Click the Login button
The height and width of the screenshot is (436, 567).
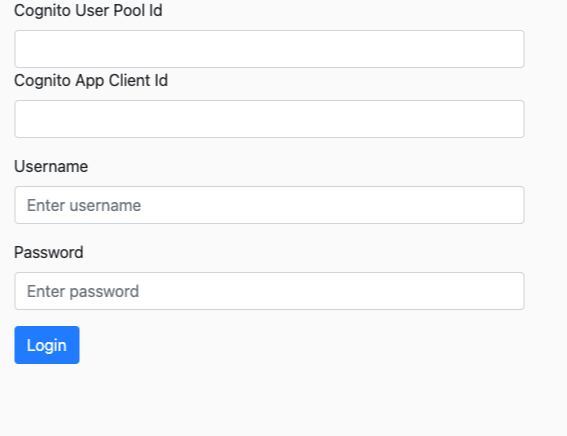coord(47,345)
